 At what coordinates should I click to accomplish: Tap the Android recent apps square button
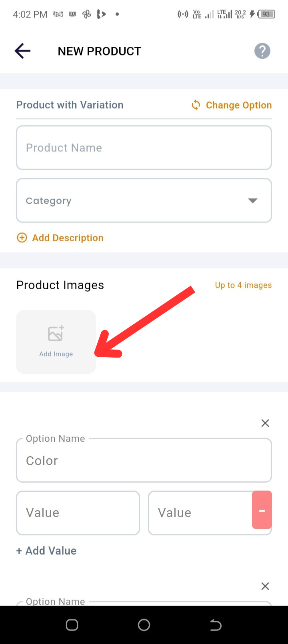72,625
